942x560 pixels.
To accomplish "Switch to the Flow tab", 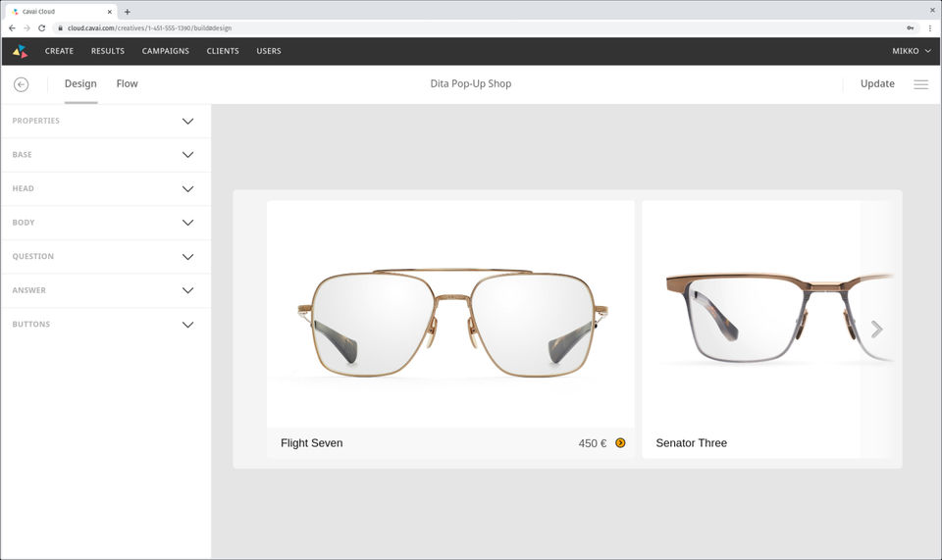I will click(x=127, y=84).
